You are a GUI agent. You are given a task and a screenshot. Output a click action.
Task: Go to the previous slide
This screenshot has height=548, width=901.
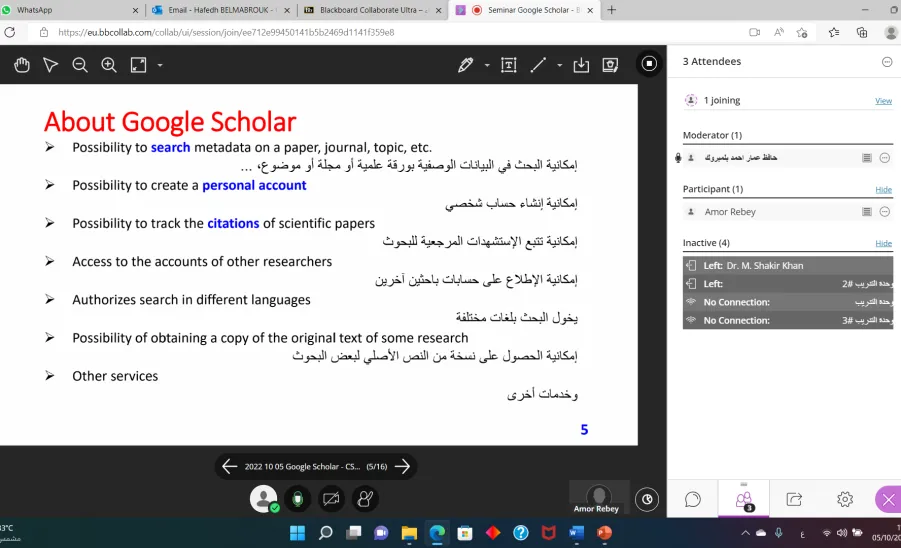229,466
